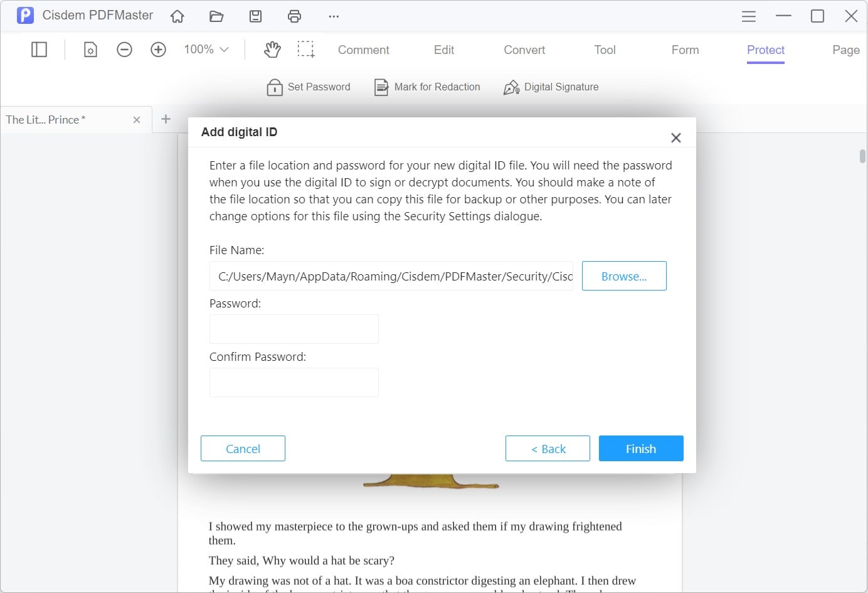The height and width of the screenshot is (593, 868).
Task: Print using the printer icon
Action: coord(294,16)
